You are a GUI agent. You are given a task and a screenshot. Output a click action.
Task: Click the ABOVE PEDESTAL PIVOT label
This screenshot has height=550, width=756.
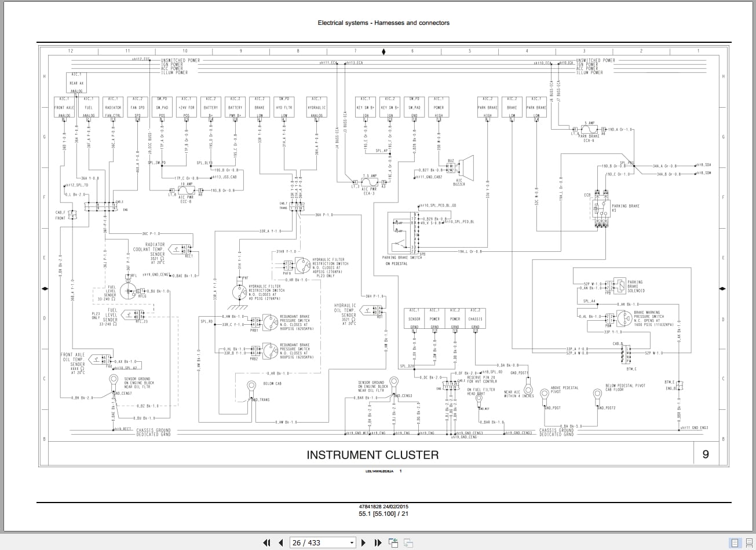point(564,390)
